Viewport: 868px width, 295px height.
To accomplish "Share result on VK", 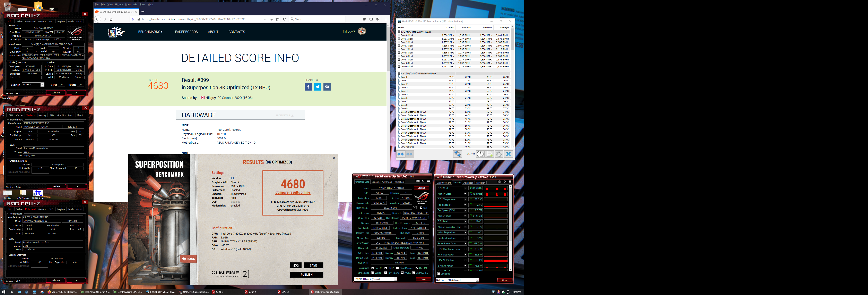I will (327, 87).
